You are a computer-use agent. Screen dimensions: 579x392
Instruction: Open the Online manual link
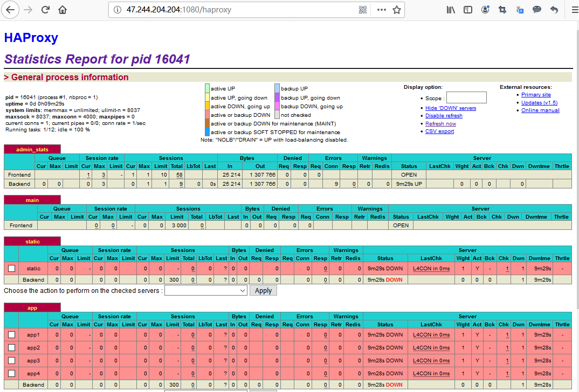540,110
